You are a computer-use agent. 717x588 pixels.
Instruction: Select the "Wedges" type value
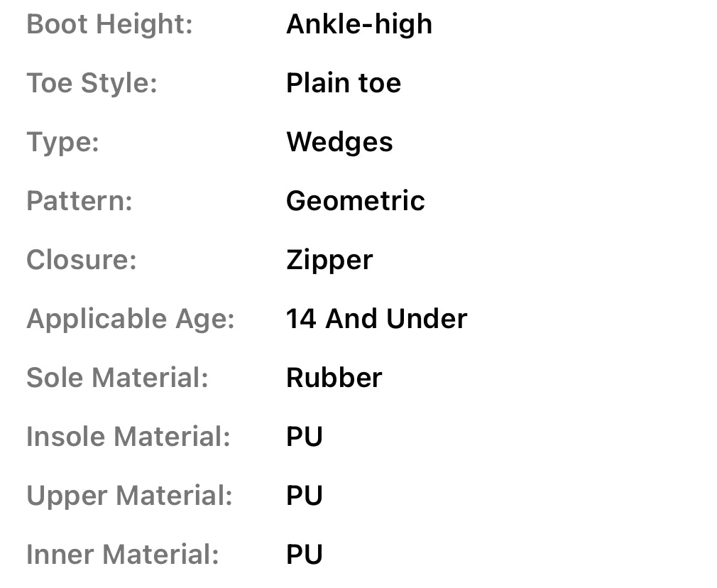tap(339, 142)
